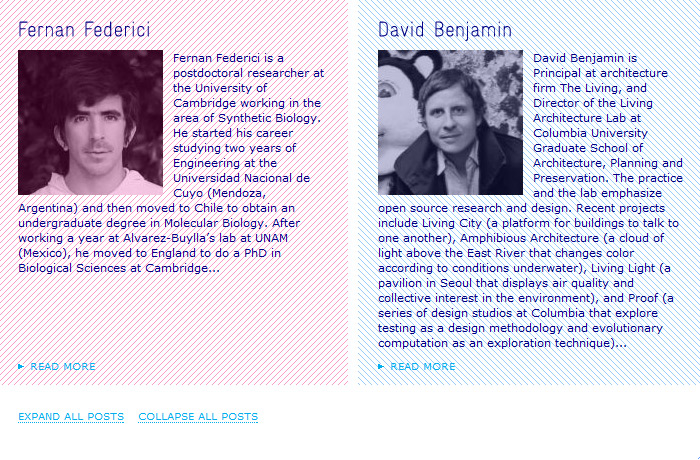
Task: Open Read More link for Fernan Federici
Action: click(x=63, y=367)
